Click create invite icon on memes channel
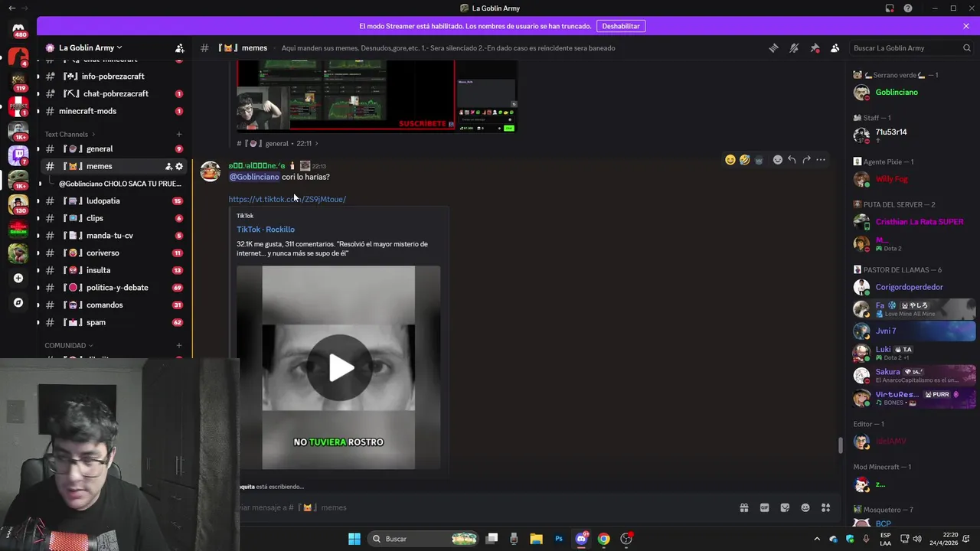Screen dimensions: 980x551 point(168,166)
